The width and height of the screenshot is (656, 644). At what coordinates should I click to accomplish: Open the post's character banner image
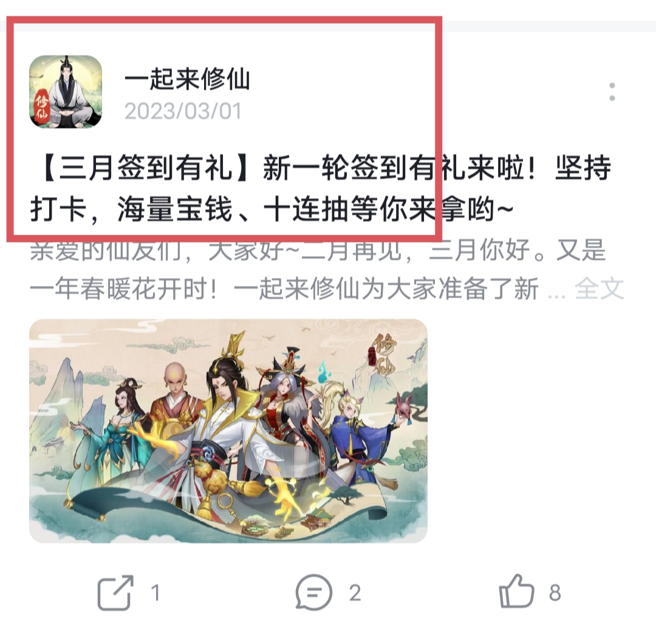click(228, 431)
